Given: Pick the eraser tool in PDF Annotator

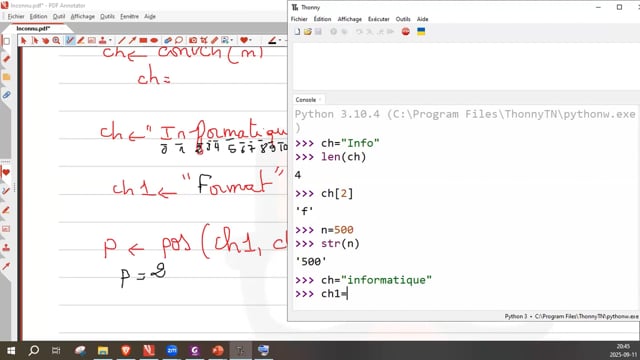Looking at the screenshot, I should point(168,40).
